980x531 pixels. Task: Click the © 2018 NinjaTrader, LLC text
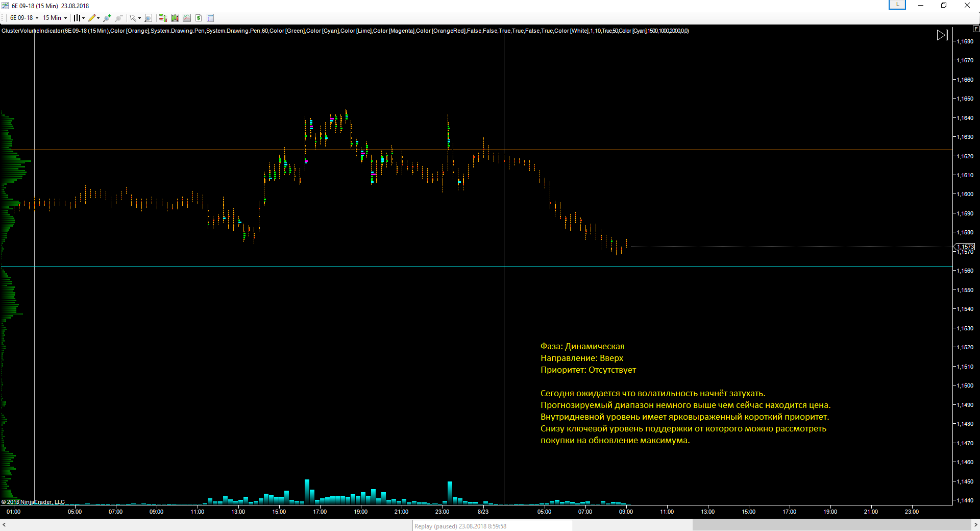coord(33,502)
